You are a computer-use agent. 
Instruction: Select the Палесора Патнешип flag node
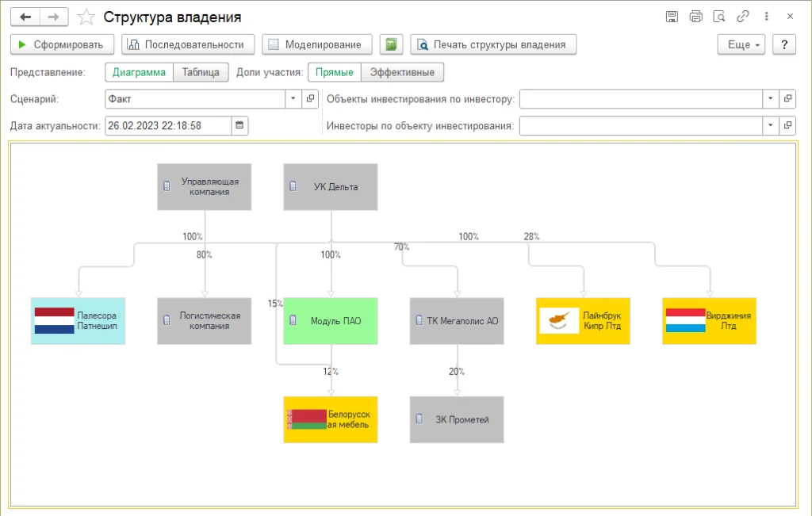[x=79, y=321]
